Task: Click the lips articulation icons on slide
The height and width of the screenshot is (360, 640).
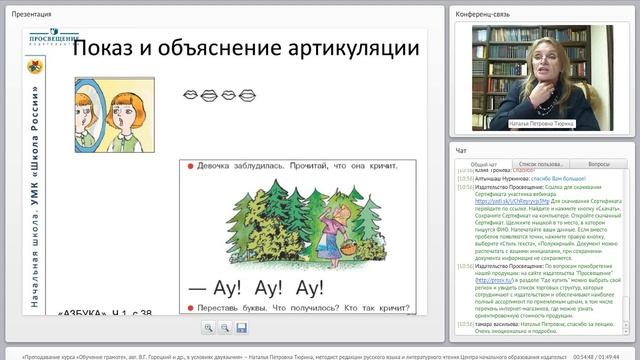Action: 219,96
